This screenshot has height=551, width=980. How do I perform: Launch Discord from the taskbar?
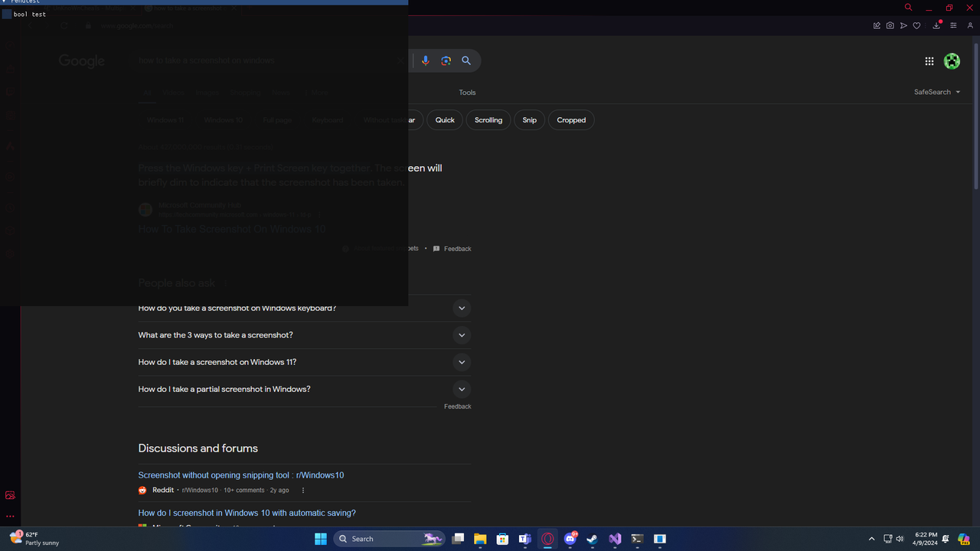(570, 539)
